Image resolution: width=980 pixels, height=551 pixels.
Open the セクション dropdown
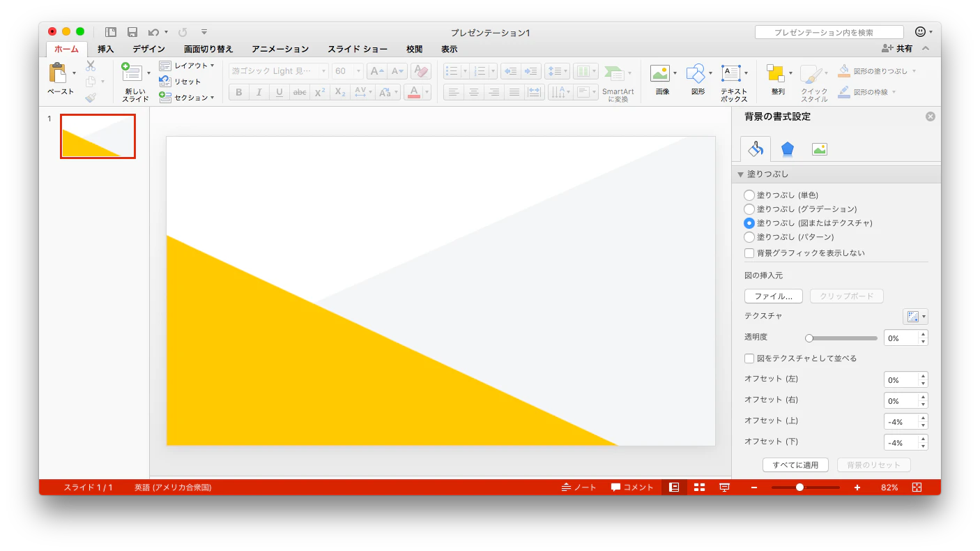[187, 98]
